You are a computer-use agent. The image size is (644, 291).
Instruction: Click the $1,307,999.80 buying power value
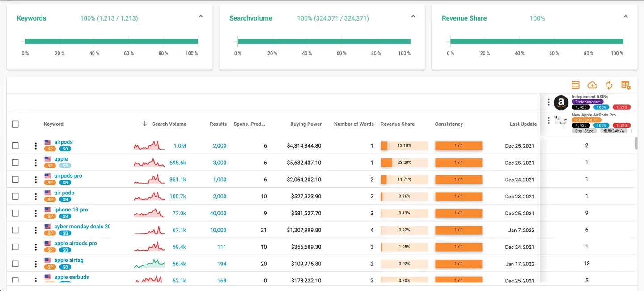click(x=304, y=230)
